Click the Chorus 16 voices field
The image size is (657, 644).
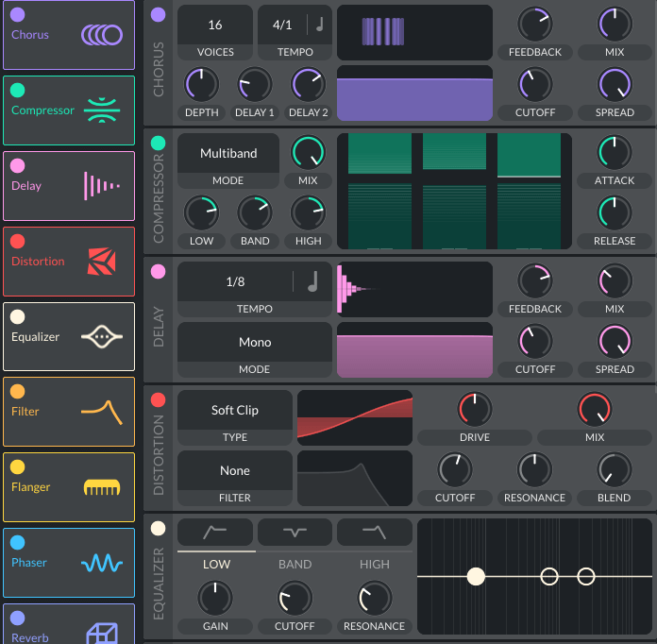[x=215, y=25]
